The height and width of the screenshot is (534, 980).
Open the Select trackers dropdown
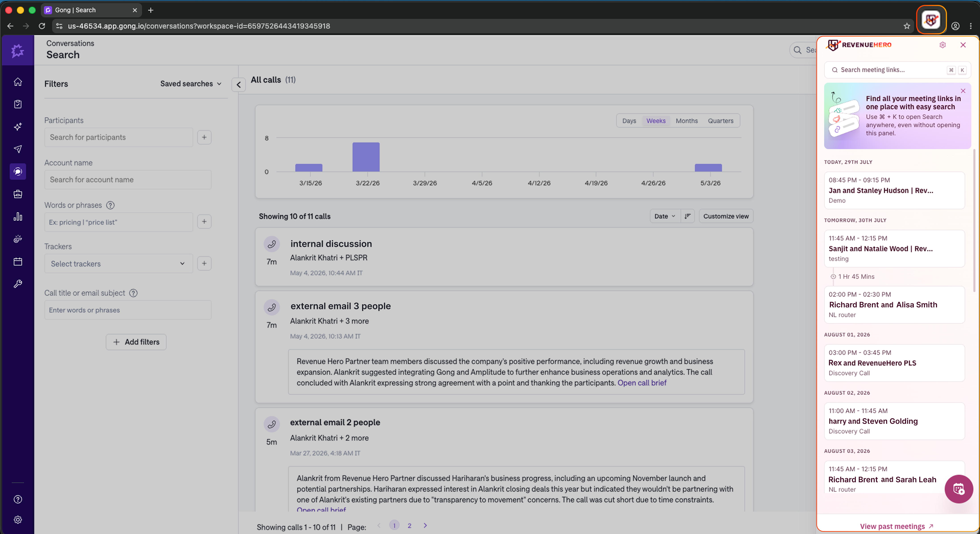(118, 264)
